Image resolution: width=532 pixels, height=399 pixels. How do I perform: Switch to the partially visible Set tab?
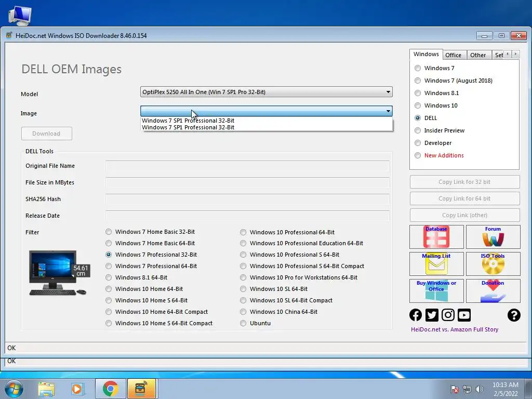coord(498,55)
